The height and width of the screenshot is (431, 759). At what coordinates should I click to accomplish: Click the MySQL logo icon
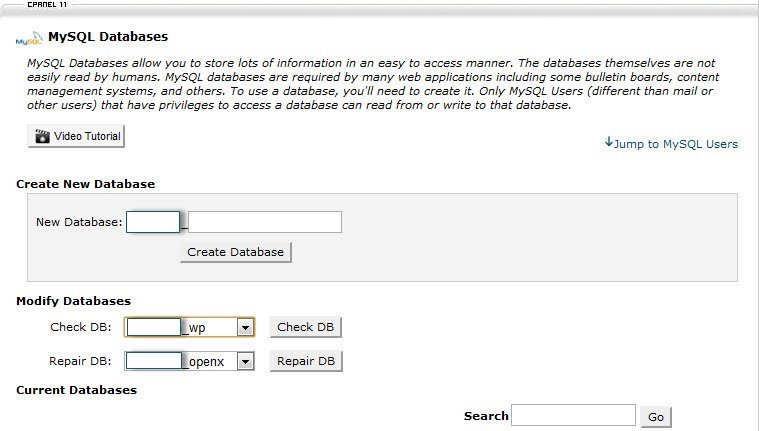[x=29, y=41]
